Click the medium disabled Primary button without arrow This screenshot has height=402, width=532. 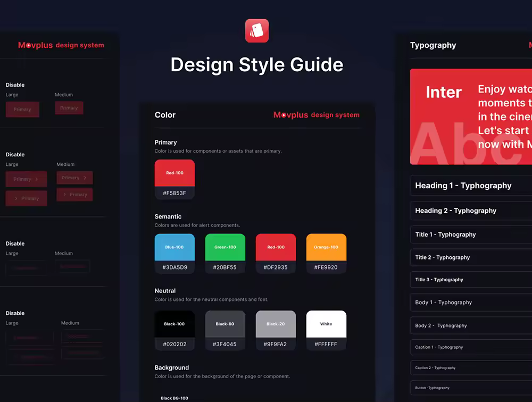coord(69,108)
